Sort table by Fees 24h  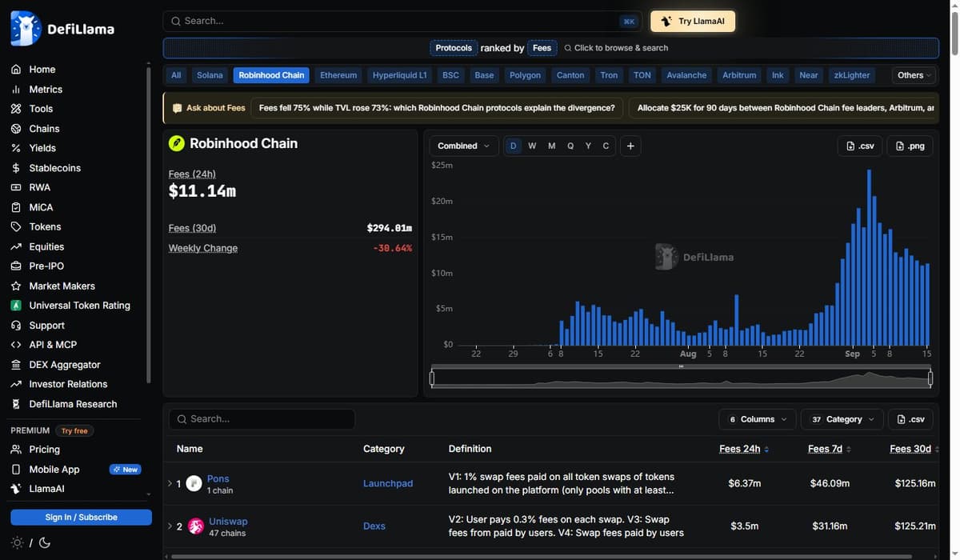click(x=744, y=449)
